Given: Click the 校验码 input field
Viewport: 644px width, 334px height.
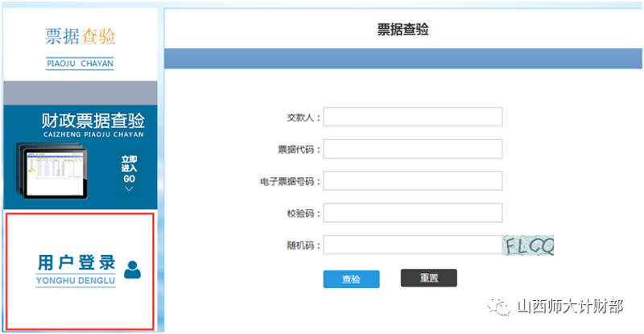Looking at the screenshot, I should pos(413,212).
